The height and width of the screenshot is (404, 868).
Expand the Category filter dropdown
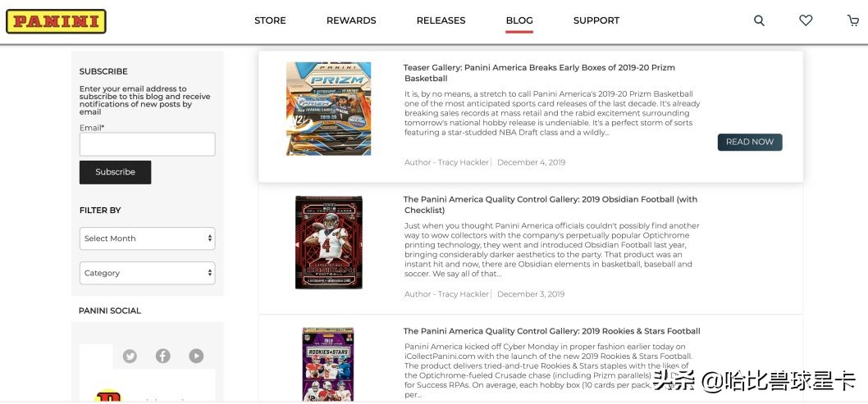pos(147,273)
